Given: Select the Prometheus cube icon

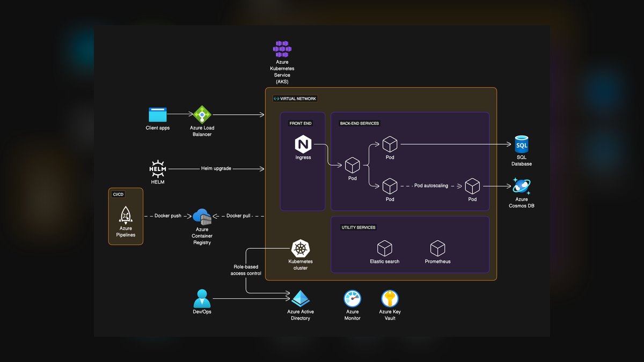Looking at the screenshot, I should [x=438, y=248].
